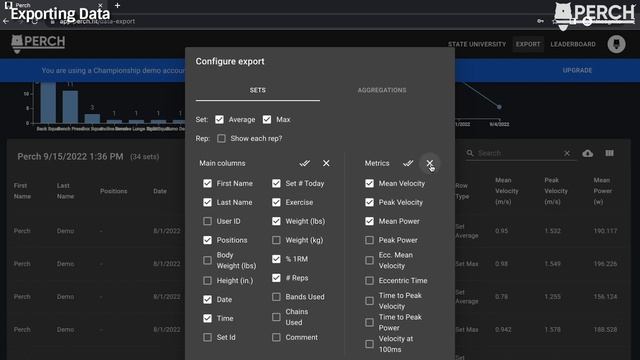
Task: Uncheck # Reps column
Action: pos(276,278)
